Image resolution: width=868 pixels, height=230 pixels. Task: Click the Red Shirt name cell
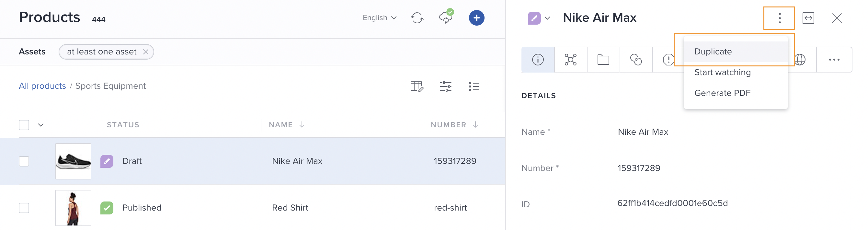(290, 208)
